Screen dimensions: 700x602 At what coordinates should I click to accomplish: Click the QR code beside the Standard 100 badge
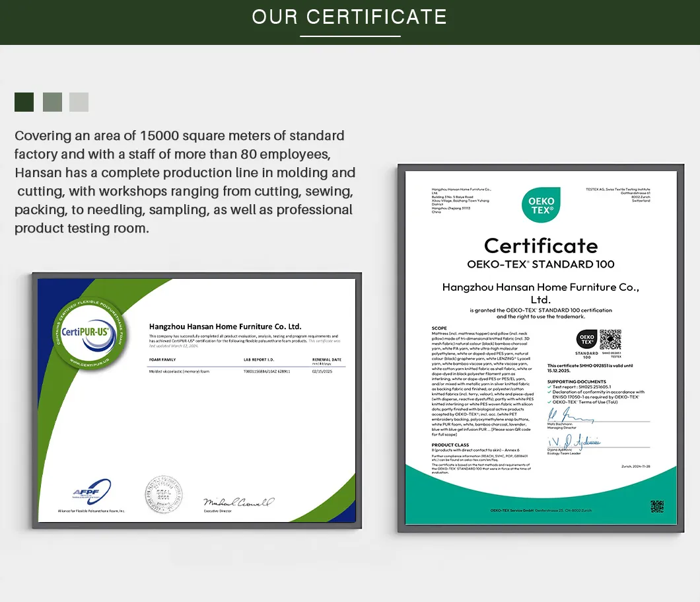pos(611,340)
